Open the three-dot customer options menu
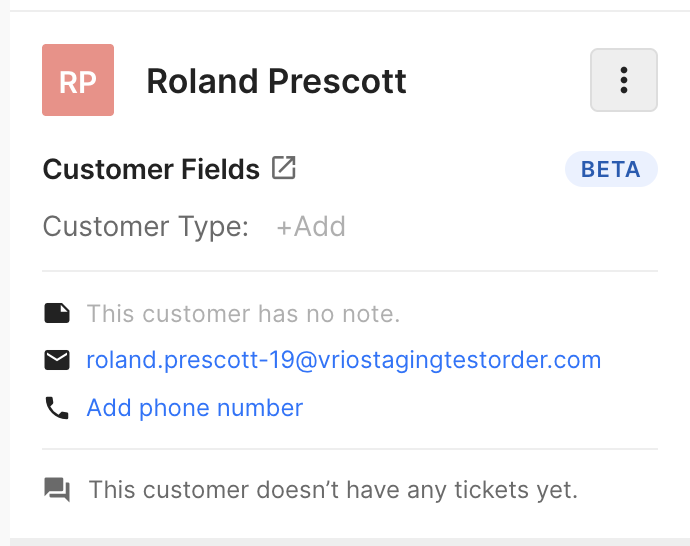 [624, 80]
